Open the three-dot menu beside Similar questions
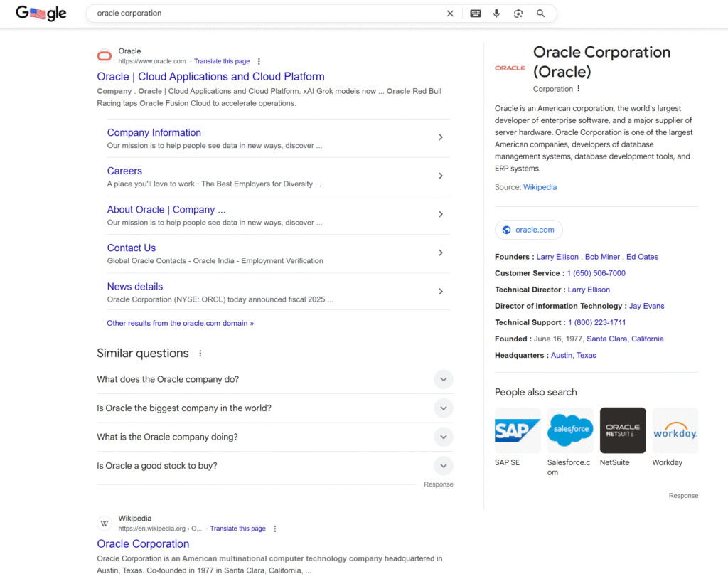 (x=200, y=354)
